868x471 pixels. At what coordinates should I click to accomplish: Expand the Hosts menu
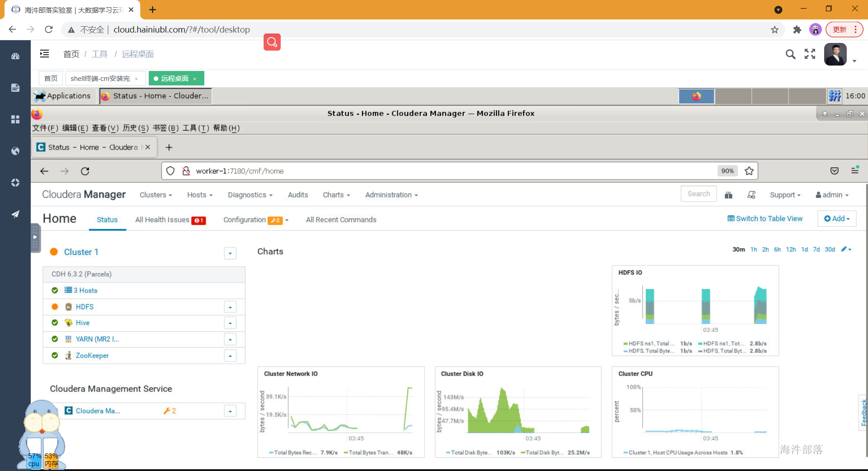click(x=200, y=195)
